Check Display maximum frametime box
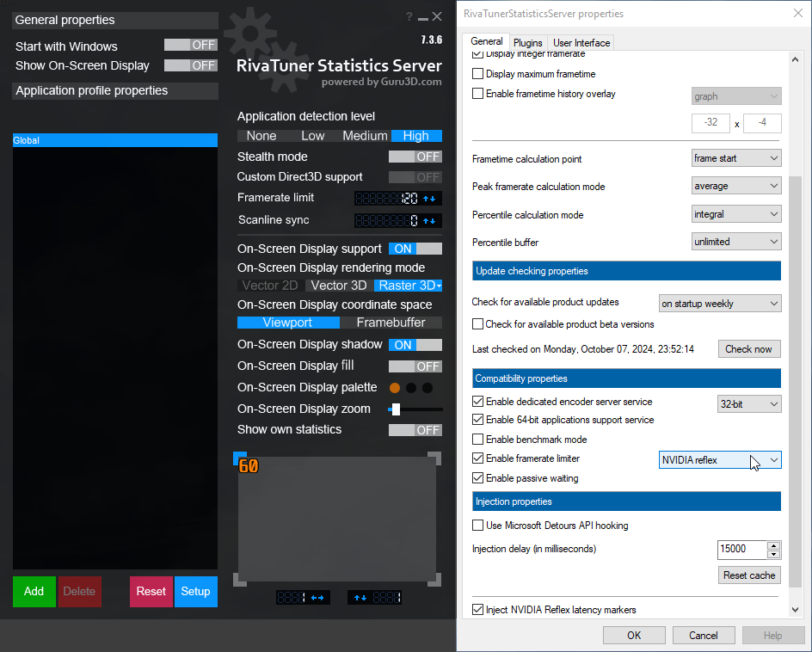 pos(478,73)
